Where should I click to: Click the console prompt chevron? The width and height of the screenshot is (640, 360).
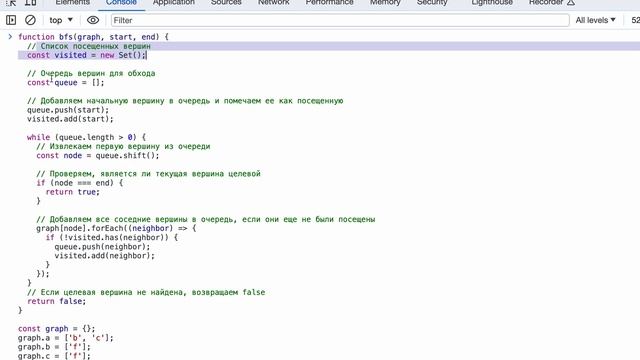10,37
